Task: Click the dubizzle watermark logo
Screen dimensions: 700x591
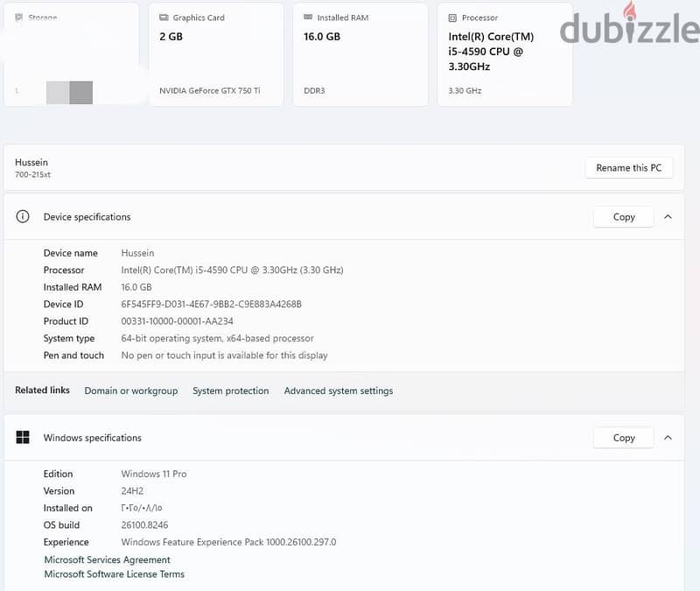Action: click(x=629, y=25)
